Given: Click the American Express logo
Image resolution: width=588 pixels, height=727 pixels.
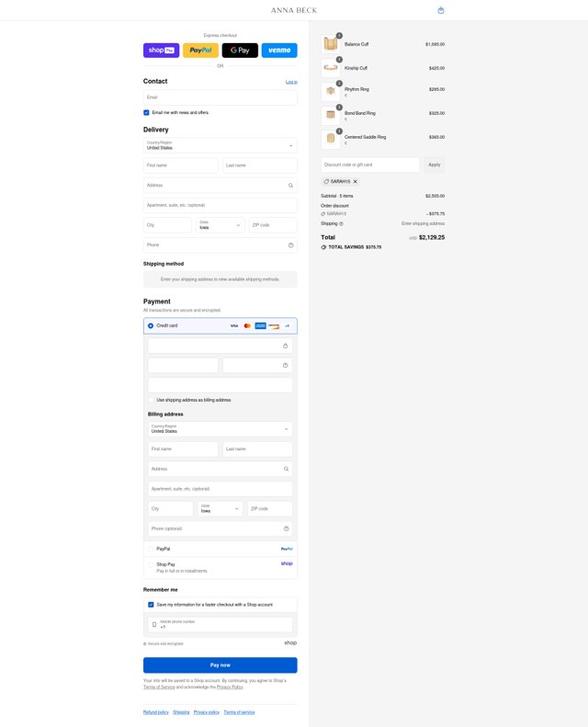Looking at the screenshot, I should tap(260, 326).
